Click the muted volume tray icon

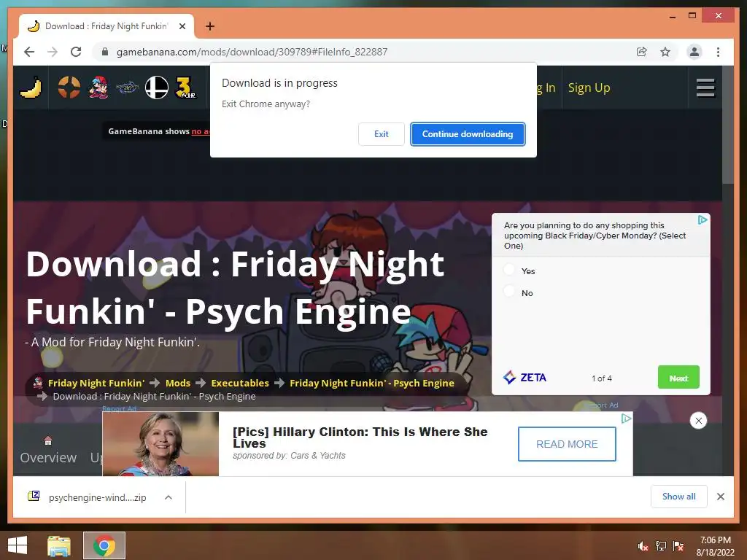pyautogui.click(x=643, y=546)
